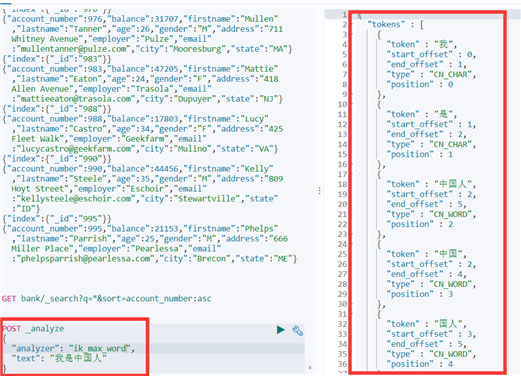Image resolution: width=521 pixels, height=376 pixels.
Task: Open the wrench options menu for the request
Action: 297,330
